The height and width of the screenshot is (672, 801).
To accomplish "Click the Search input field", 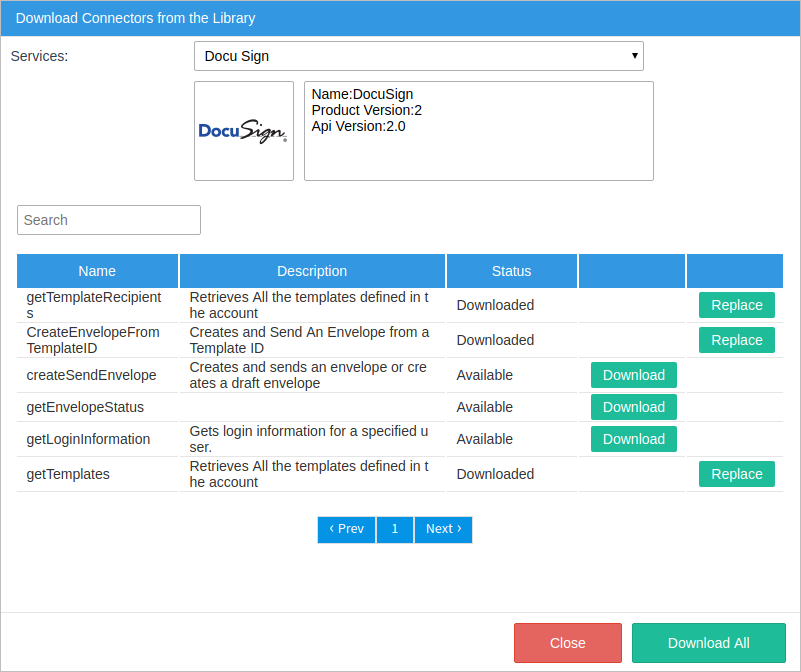I will coord(109,220).
